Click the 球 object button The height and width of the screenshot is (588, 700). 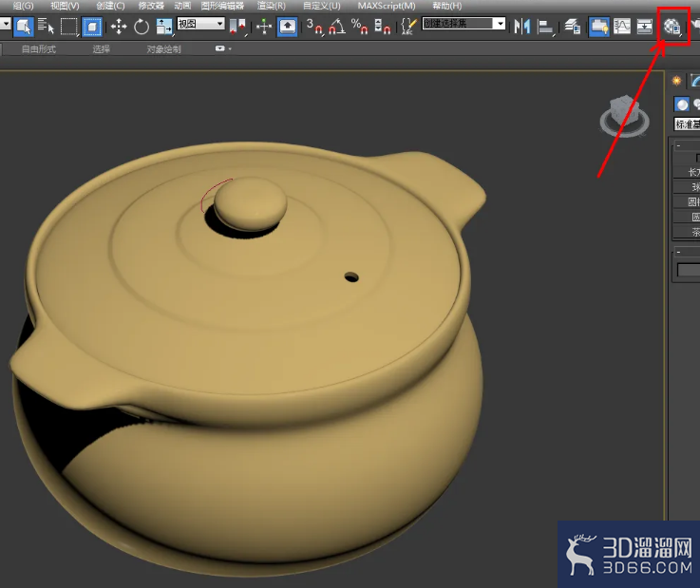tap(687, 187)
